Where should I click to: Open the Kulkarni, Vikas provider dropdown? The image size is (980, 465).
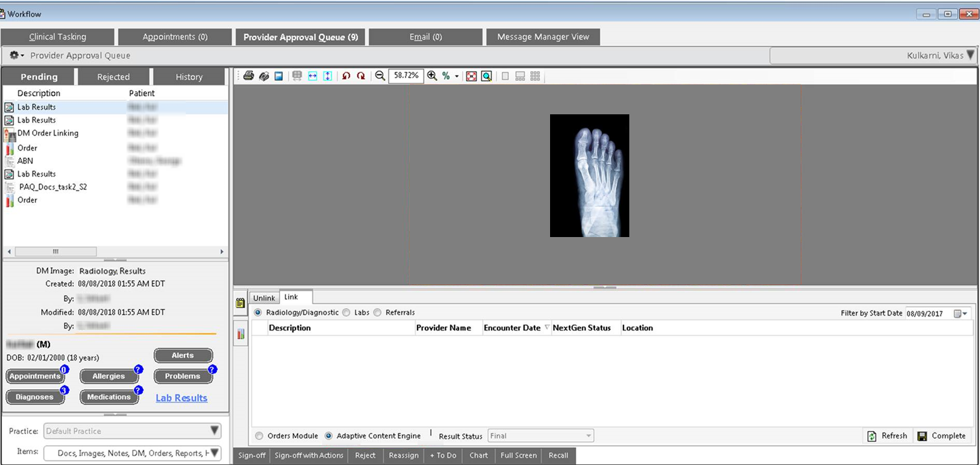970,56
